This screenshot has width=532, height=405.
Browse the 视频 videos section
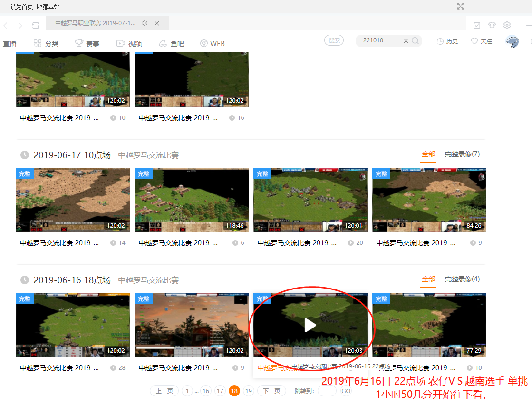[x=129, y=43]
